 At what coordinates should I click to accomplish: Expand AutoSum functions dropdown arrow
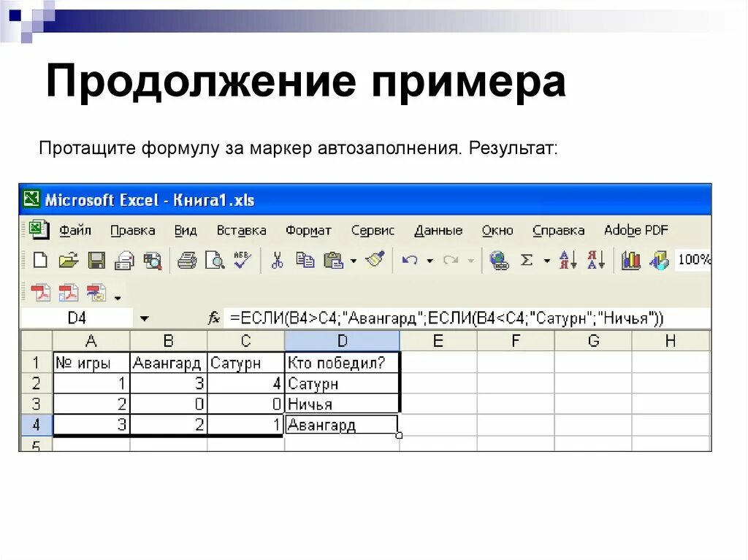tap(547, 261)
